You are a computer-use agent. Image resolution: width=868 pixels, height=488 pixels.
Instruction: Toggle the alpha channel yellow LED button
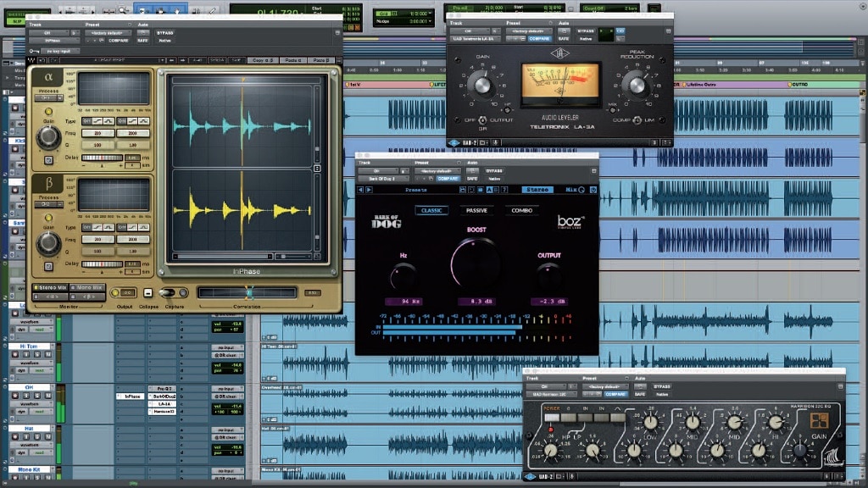pos(48,111)
